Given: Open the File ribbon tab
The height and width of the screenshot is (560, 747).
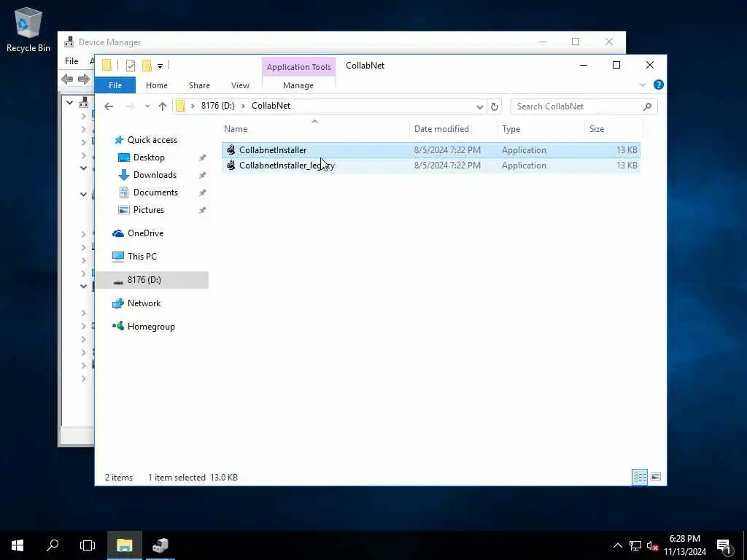Looking at the screenshot, I should click(x=115, y=85).
